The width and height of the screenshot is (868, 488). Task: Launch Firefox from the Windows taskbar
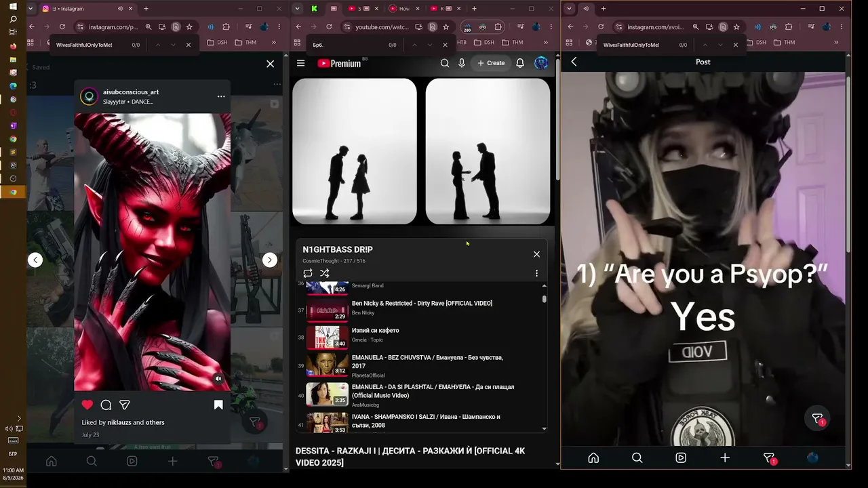[x=13, y=46]
